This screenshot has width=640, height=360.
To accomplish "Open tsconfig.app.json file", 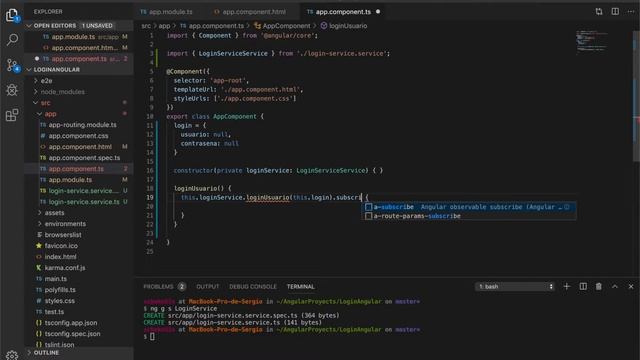I will (79, 323).
